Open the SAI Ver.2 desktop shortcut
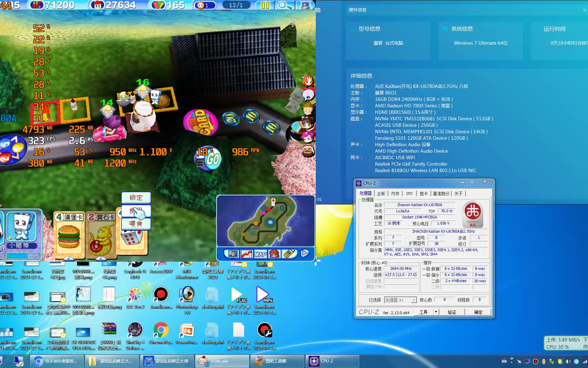Screen dimensions: 588x368 pyautogui.click(x=135, y=298)
